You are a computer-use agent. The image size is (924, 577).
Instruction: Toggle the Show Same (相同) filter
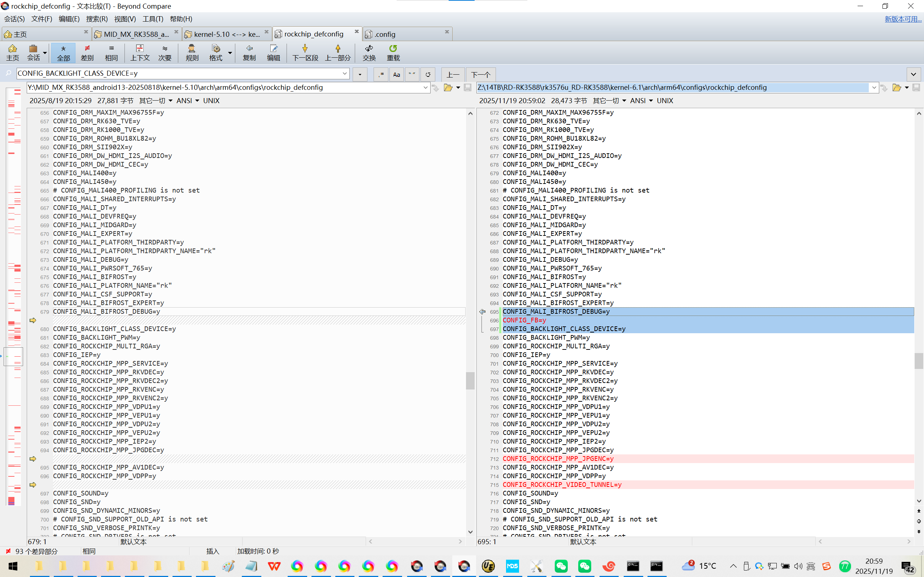coord(111,52)
